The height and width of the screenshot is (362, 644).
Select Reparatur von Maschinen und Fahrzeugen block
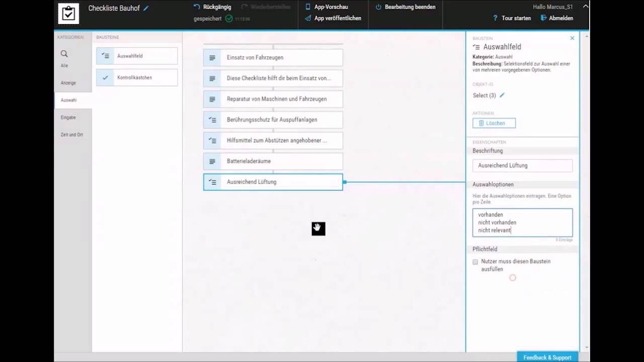click(x=273, y=99)
